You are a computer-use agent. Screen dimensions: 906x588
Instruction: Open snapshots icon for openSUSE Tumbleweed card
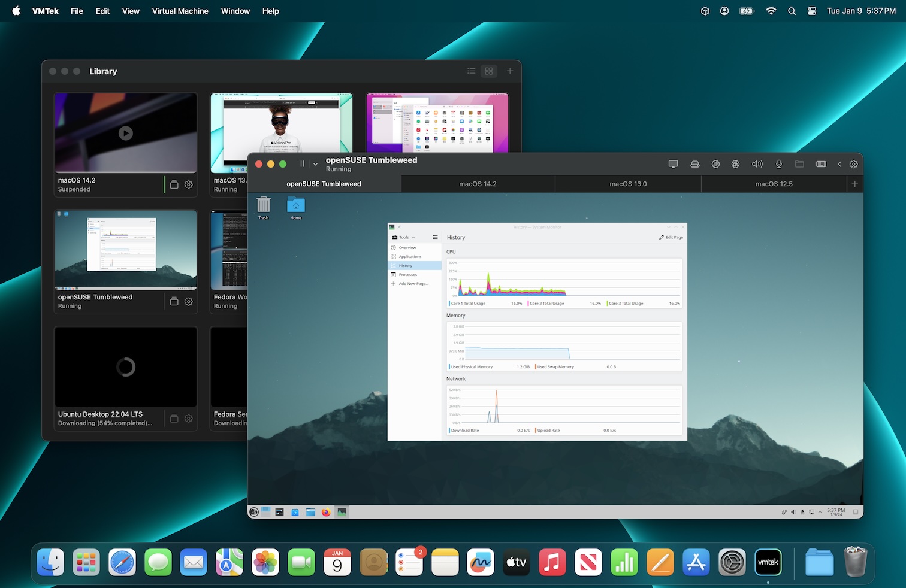174,302
